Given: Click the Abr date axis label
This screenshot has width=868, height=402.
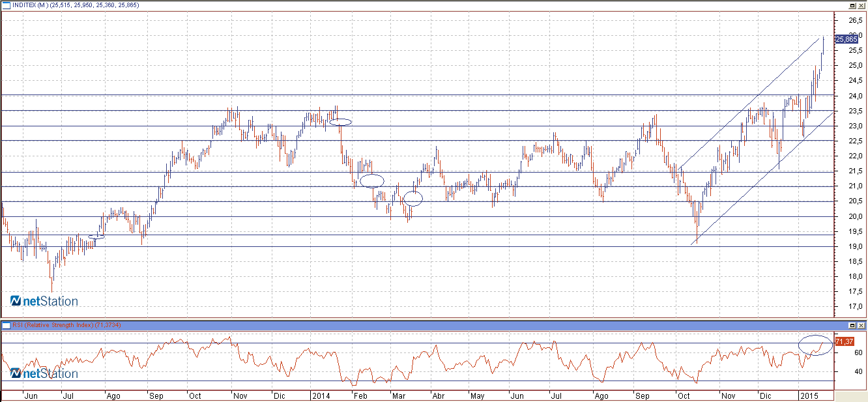Looking at the screenshot, I should [x=439, y=395].
